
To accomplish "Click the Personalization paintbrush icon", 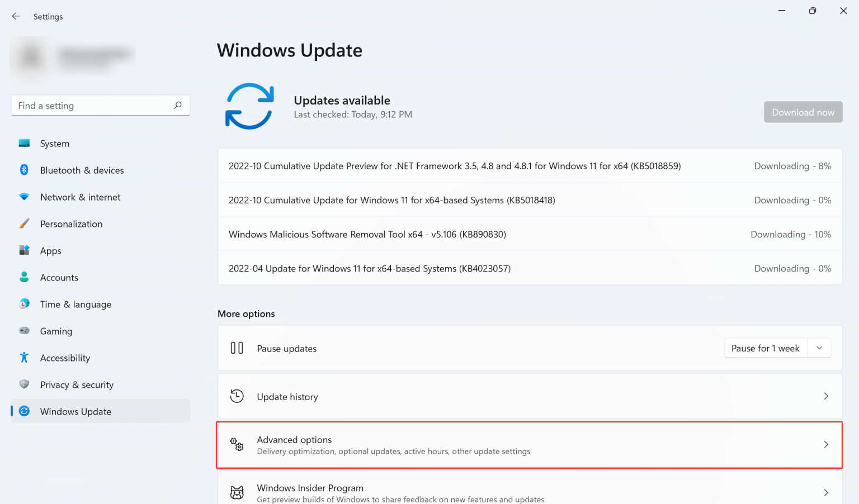I will tap(24, 224).
